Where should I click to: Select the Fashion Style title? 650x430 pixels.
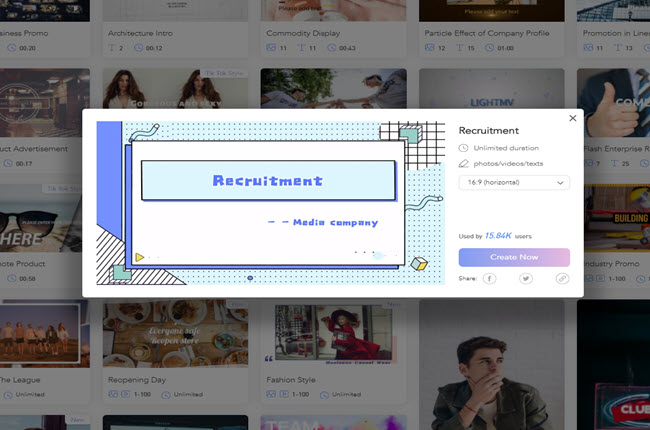coord(291,380)
